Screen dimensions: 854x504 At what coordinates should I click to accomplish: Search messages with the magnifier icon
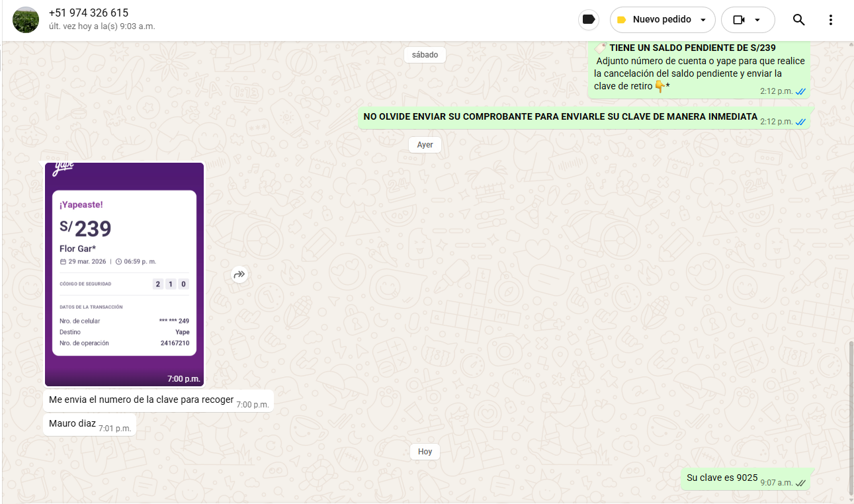point(798,20)
